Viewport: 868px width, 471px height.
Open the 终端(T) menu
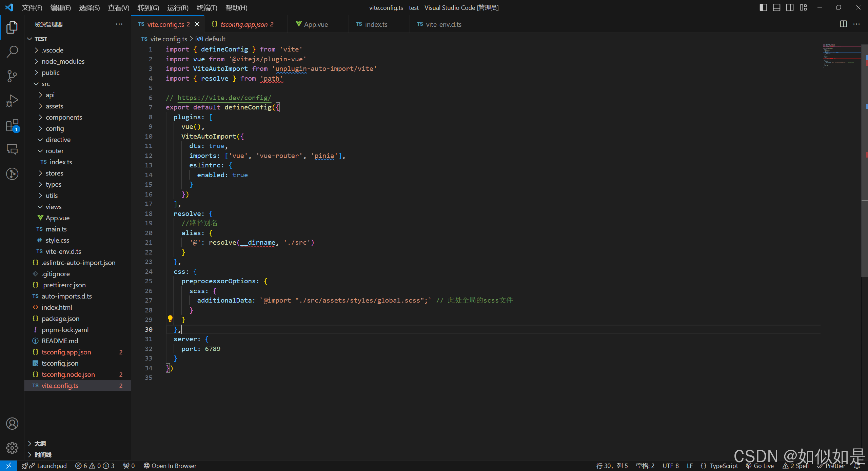pos(206,7)
